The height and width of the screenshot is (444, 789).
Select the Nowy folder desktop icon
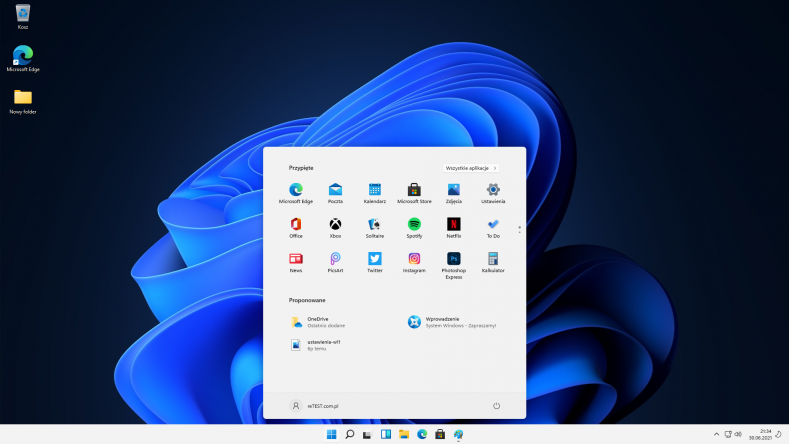23,101
